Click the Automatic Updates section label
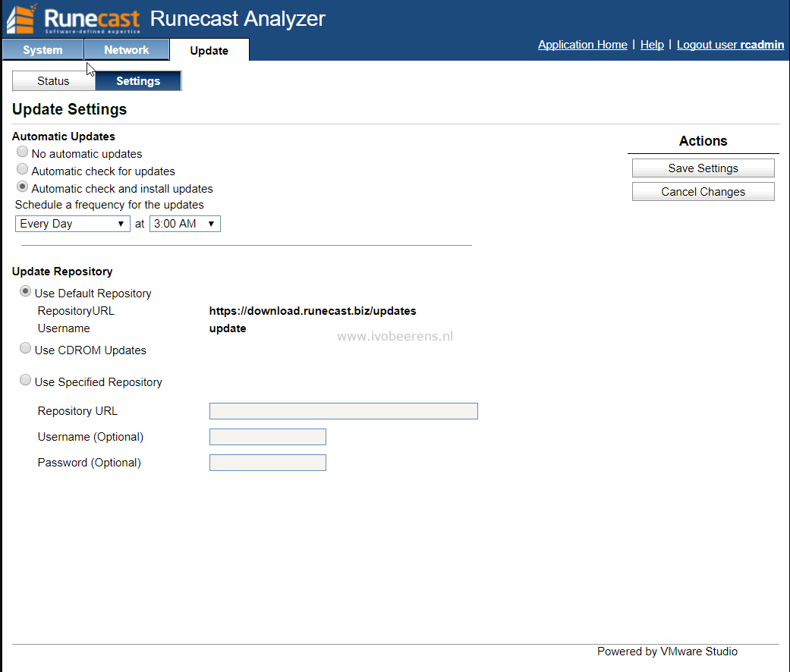790x672 pixels. point(64,137)
